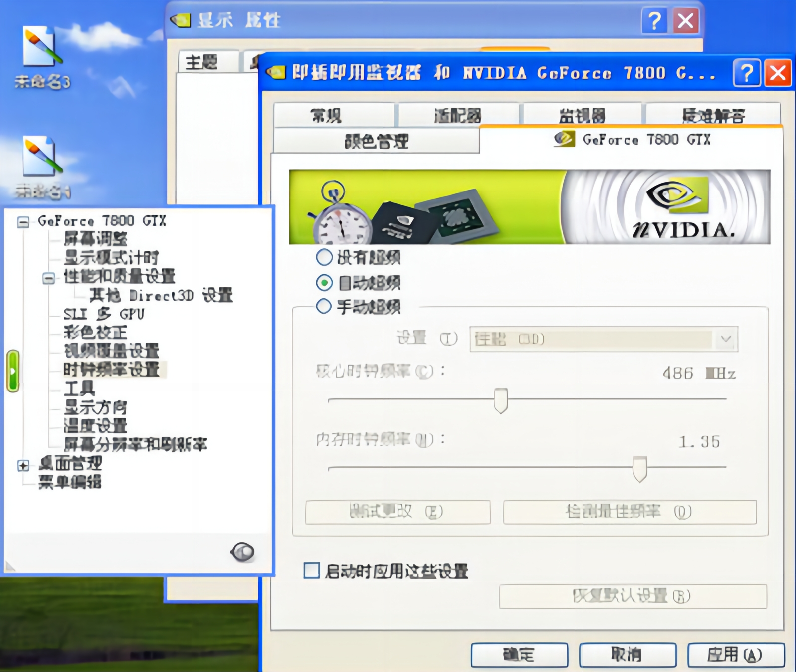Image resolution: width=796 pixels, height=672 pixels.
Task: Select the 没有超频 radio option
Action: point(324,257)
